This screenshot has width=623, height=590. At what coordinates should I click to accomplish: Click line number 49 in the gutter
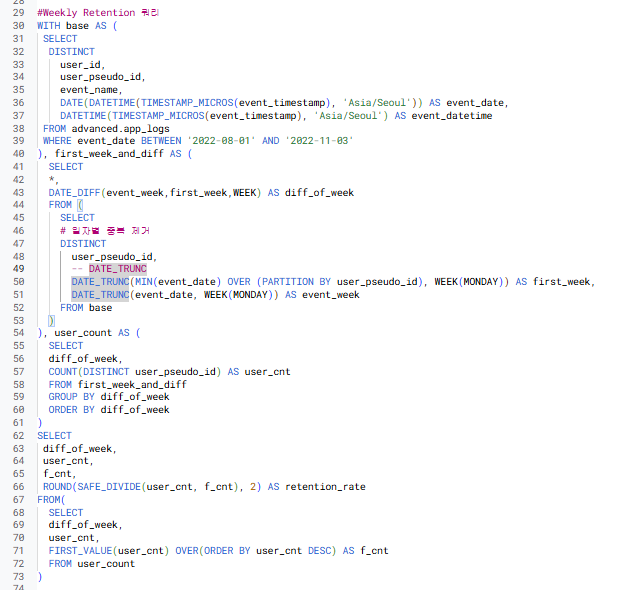(x=18, y=269)
